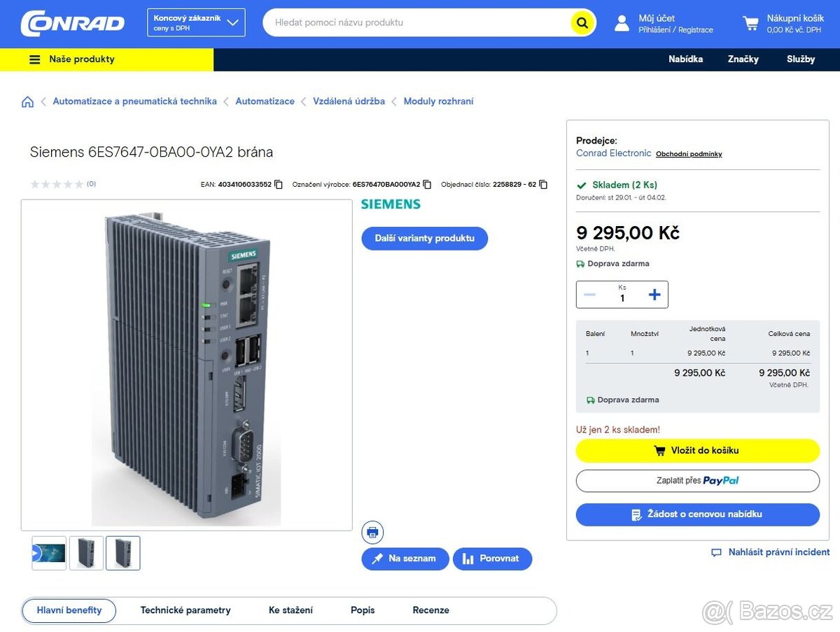Viewport: 840px width, 632px height.
Task: Click Žádost o cenovou nabídku button
Action: click(x=697, y=514)
